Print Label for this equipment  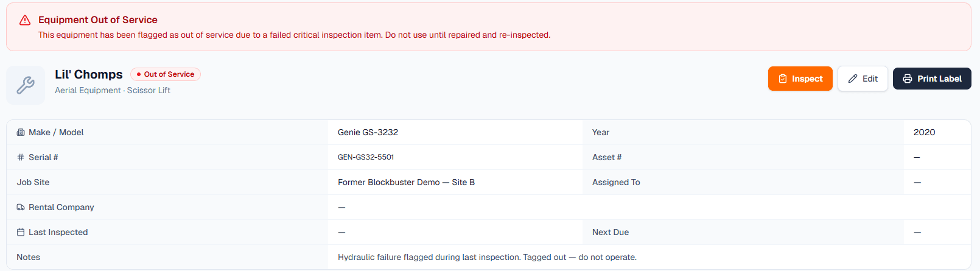point(932,79)
